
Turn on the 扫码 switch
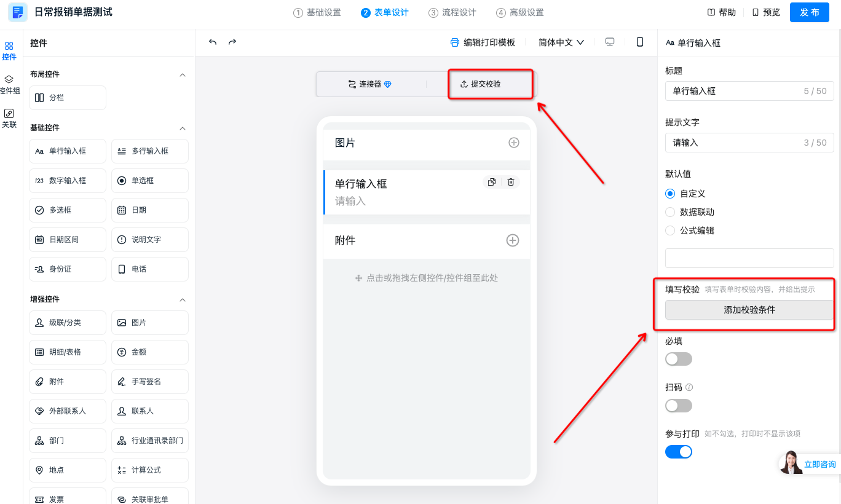[679, 406]
